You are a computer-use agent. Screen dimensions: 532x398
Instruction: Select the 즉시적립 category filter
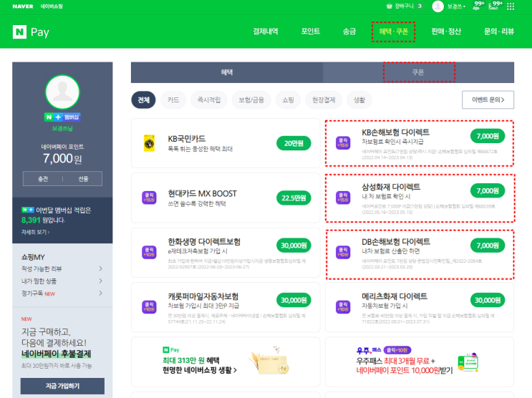click(209, 99)
